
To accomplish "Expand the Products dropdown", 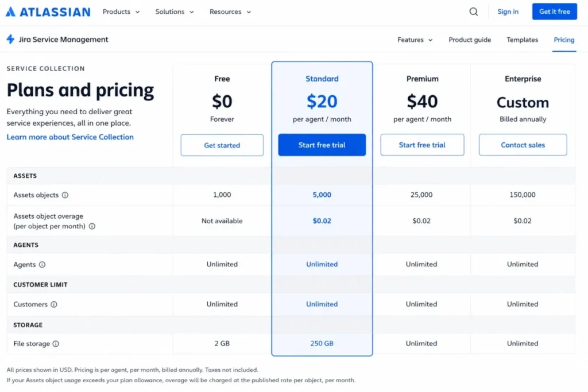I will [x=121, y=11].
